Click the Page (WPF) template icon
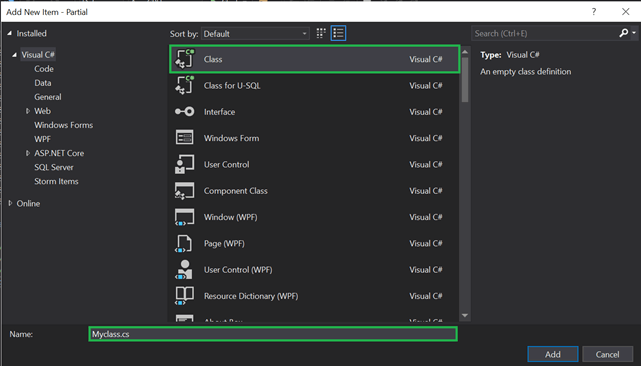Screen dimensions: 641x366 [x=184, y=243]
